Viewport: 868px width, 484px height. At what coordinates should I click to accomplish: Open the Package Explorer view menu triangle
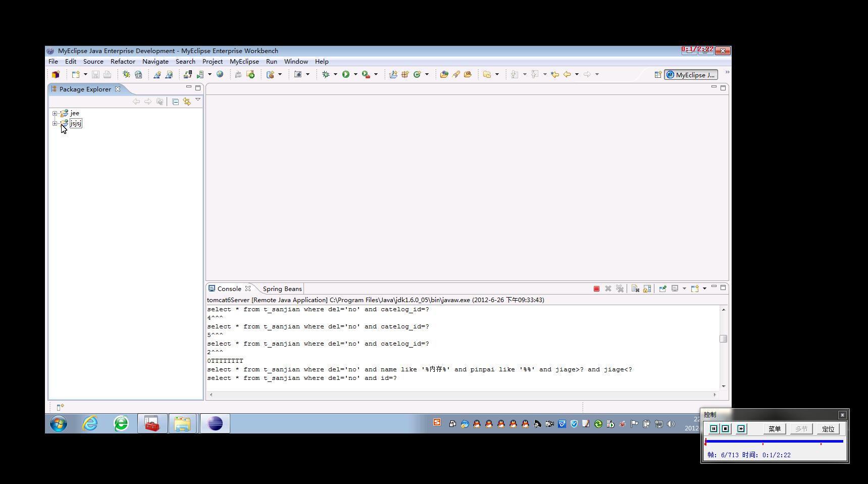click(198, 100)
